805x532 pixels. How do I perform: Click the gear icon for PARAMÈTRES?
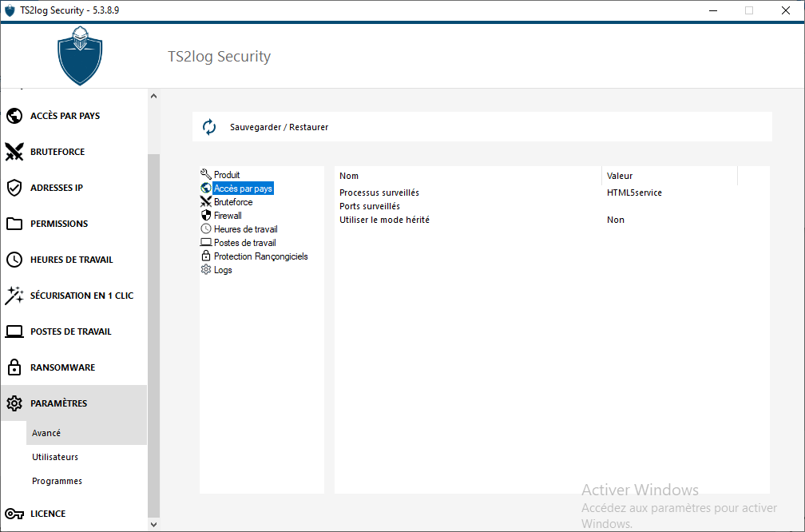[14, 403]
